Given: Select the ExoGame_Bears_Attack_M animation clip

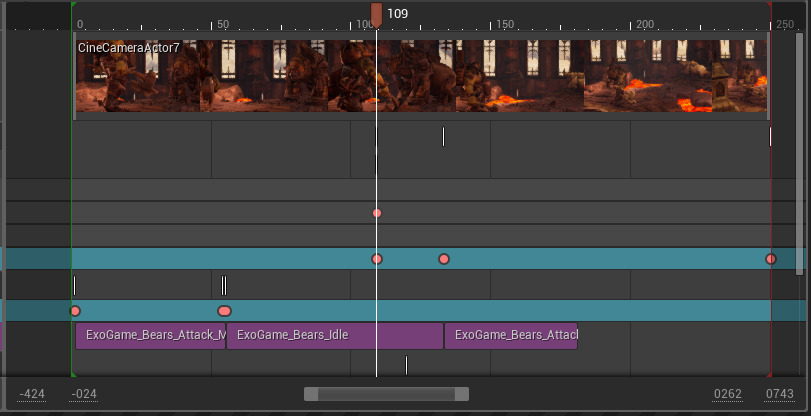Looking at the screenshot, I should tap(150, 336).
